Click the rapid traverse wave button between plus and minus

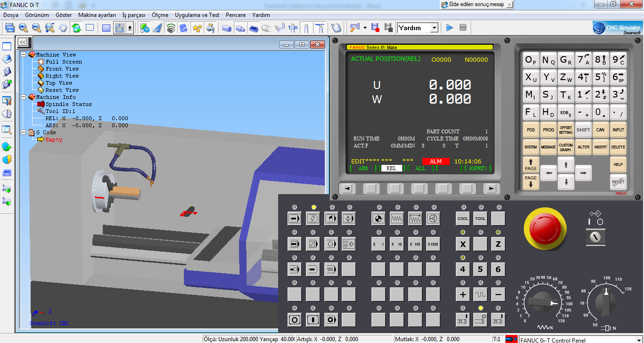click(480, 295)
